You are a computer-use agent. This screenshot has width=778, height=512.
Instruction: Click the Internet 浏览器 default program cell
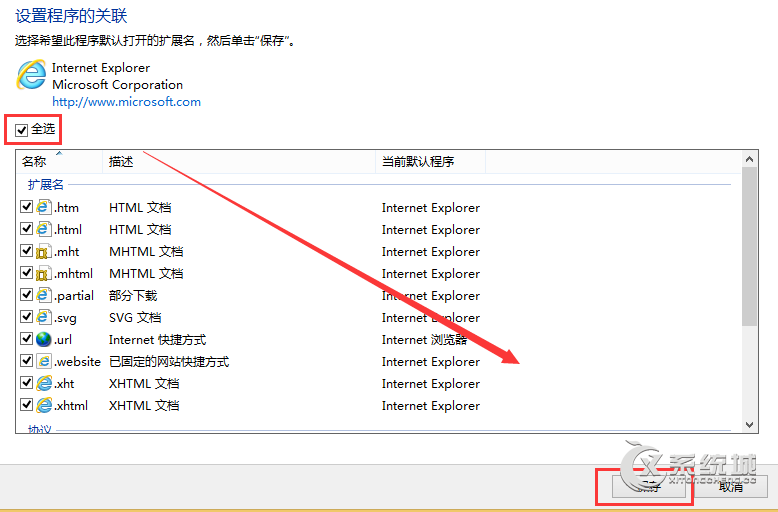(424, 339)
